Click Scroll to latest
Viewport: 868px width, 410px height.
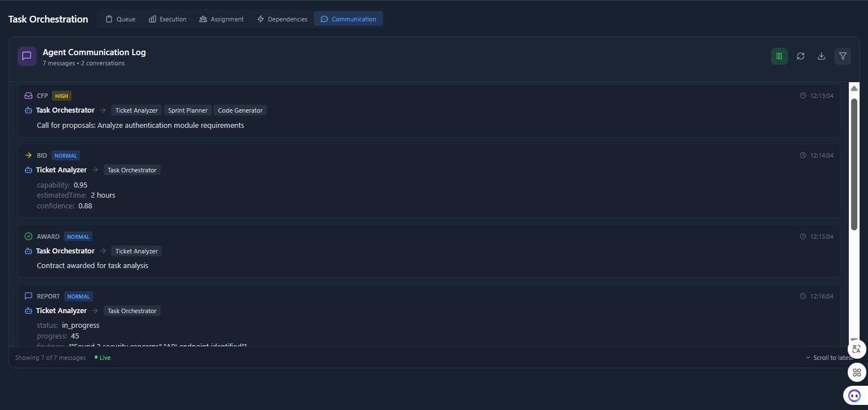coord(829,358)
